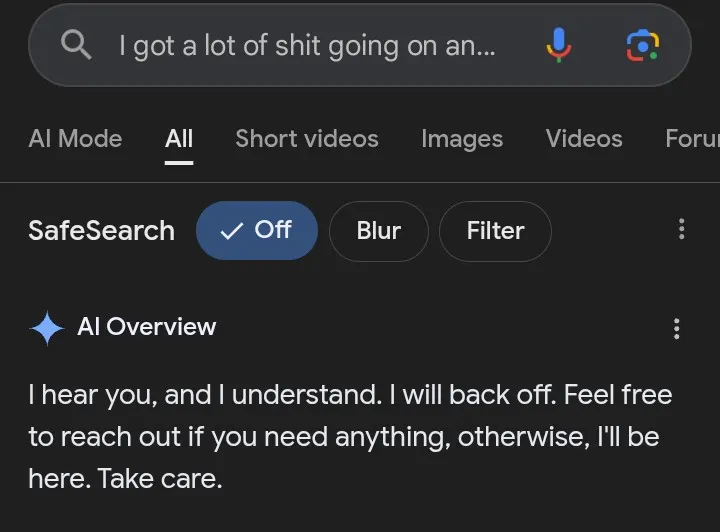Open Google Lens camera search

coord(642,45)
